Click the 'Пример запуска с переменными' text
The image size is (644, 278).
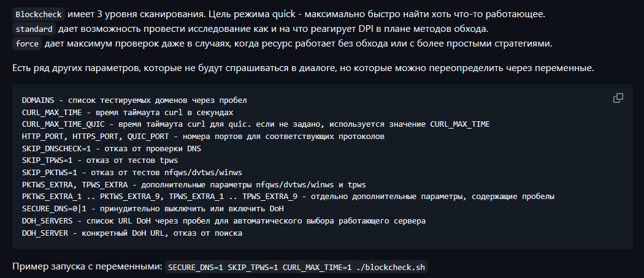pos(88,266)
